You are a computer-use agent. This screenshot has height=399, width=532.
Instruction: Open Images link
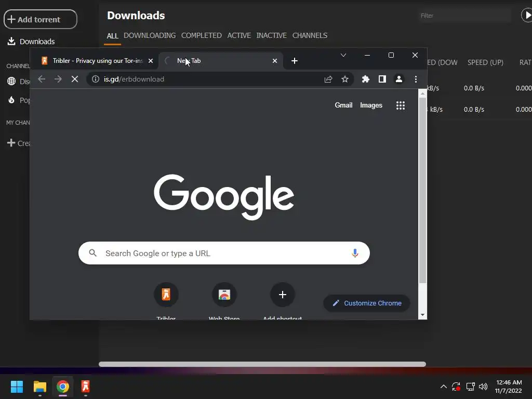371,105
